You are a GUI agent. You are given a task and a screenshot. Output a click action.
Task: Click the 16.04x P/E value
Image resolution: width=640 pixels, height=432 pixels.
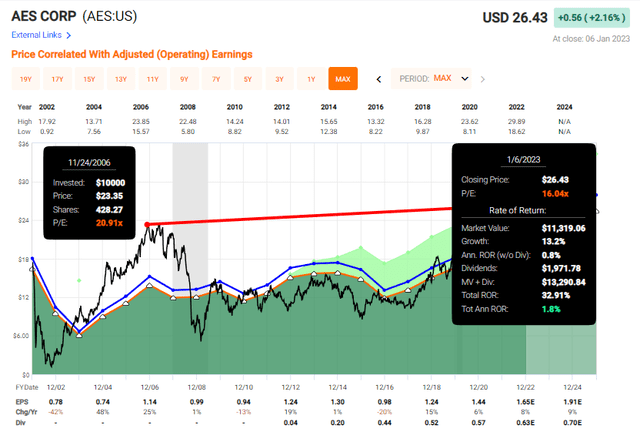(x=555, y=194)
